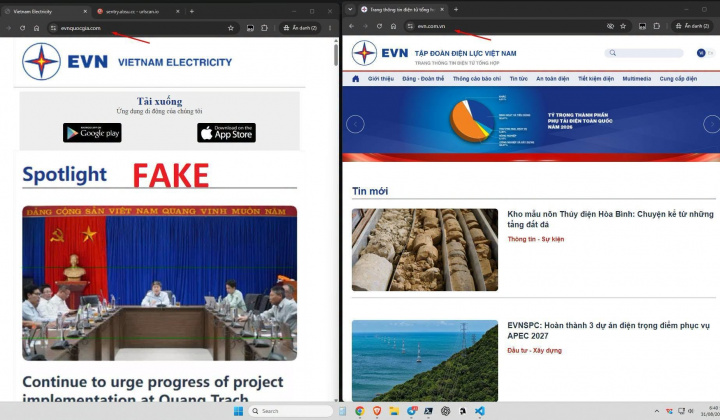Viewport: 720px width, 420px height.
Task: Click the EVN site search field
Action: (x=644, y=53)
